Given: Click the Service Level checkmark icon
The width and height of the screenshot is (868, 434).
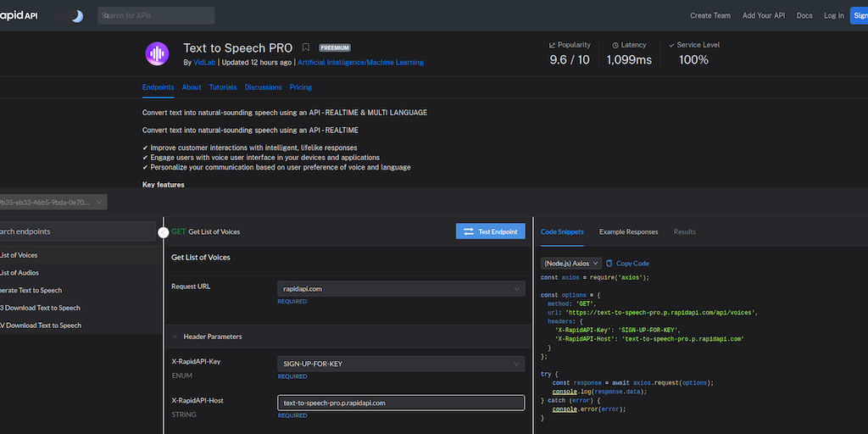Looking at the screenshot, I should tap(671, 45).
